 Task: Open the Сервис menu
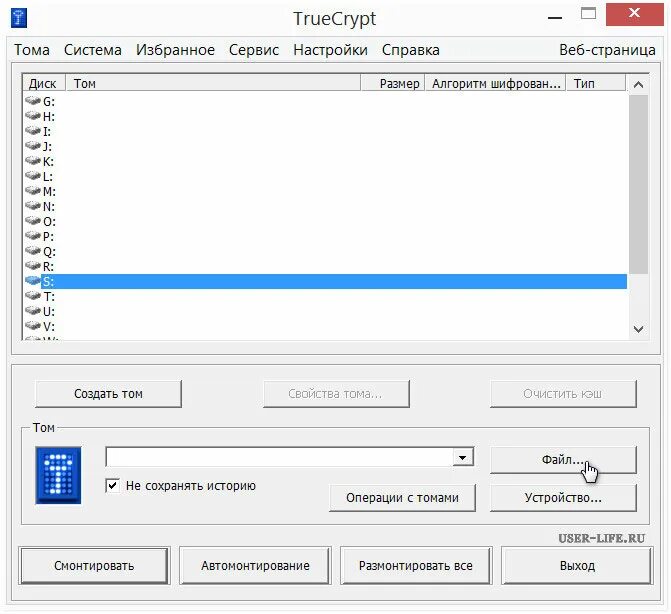click(254, 50)
